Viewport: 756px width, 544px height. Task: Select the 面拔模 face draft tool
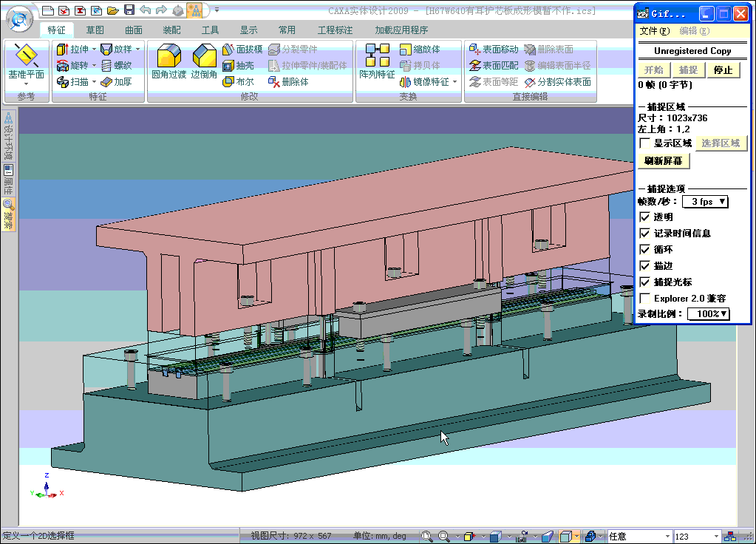(x=242, y=50)
